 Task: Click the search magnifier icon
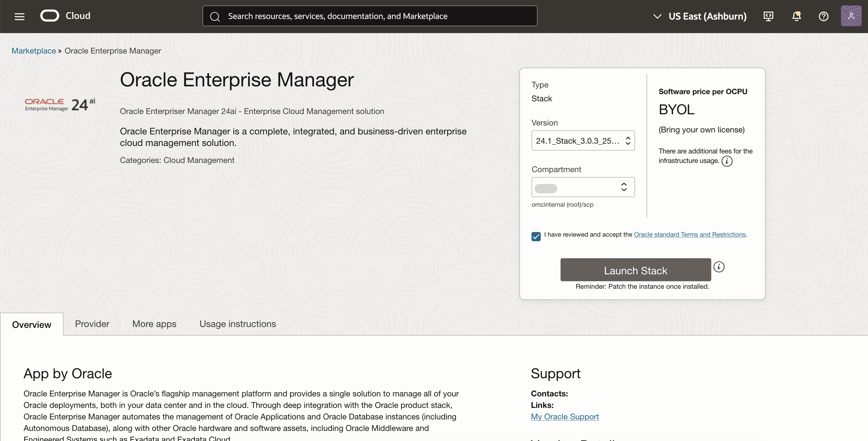(215, 16)
